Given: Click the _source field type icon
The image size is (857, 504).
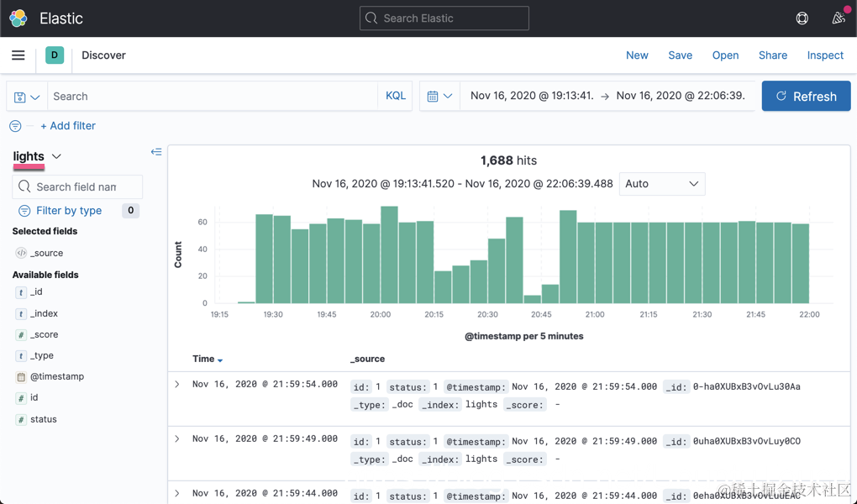Looking at the screenshot, I should tap(21, 253).
